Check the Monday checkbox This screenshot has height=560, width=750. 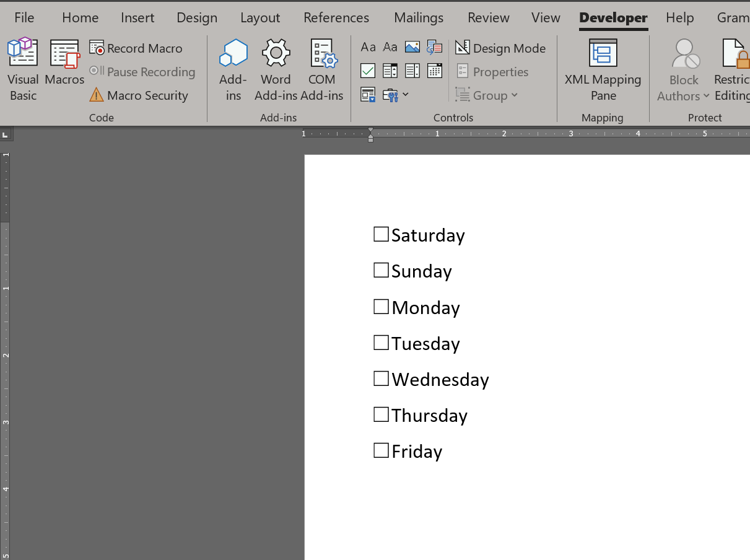coord(381,307)
